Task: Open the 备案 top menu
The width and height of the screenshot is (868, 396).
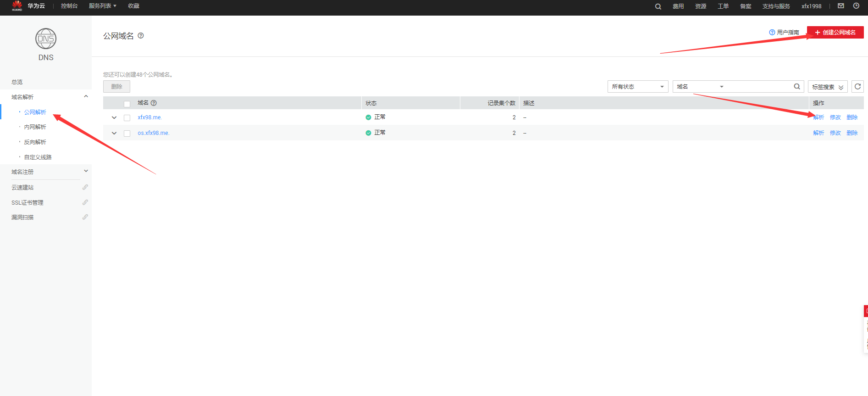Action: click(746, 6)
